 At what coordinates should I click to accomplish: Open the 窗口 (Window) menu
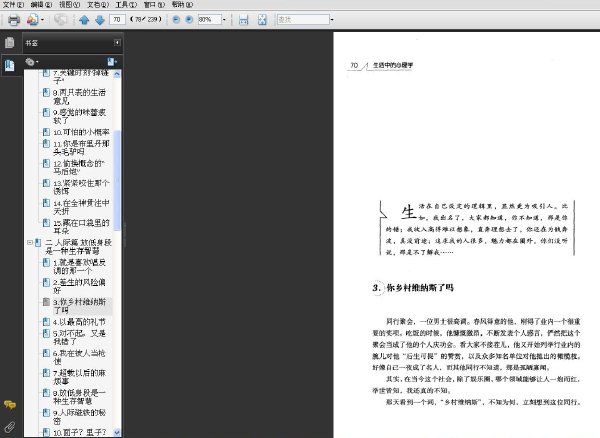tap(154, 5)
